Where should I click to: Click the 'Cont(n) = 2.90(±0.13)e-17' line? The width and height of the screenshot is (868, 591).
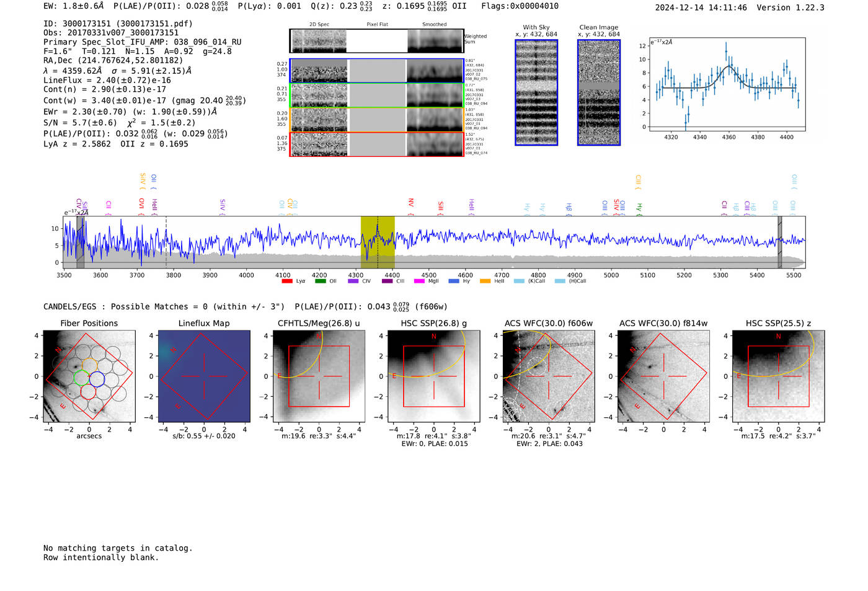(105, 89)
